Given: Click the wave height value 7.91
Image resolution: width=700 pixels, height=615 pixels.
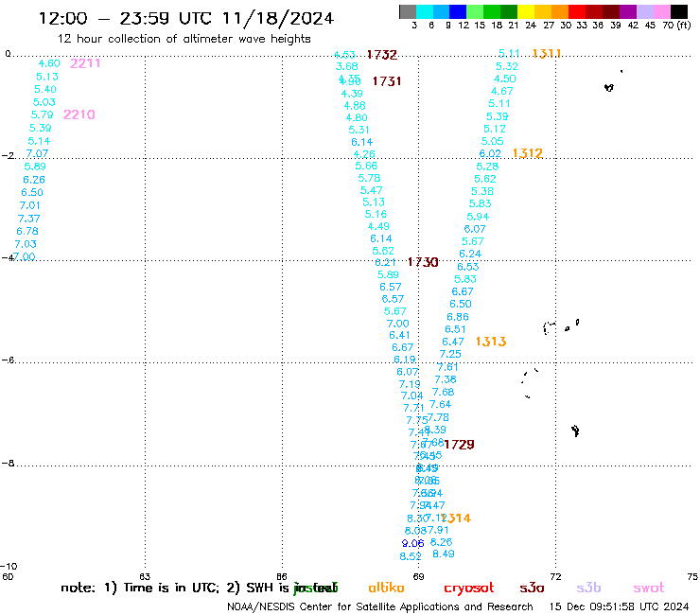Looking at the screenshot, I should pyautogui.click(x=437, y=530).
